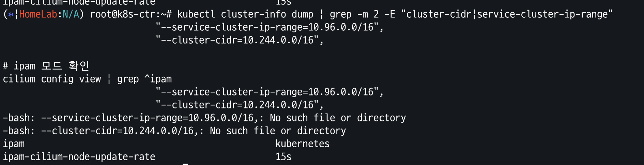Click the bash error mentioning service-cluster-ip-range
This screenshot has height=165, width=644.
[x=204, y=118]
